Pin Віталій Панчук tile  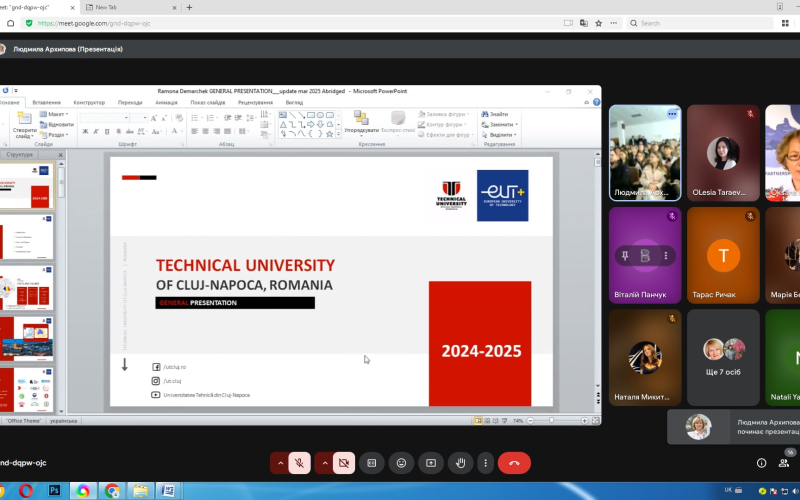(625, 255)
